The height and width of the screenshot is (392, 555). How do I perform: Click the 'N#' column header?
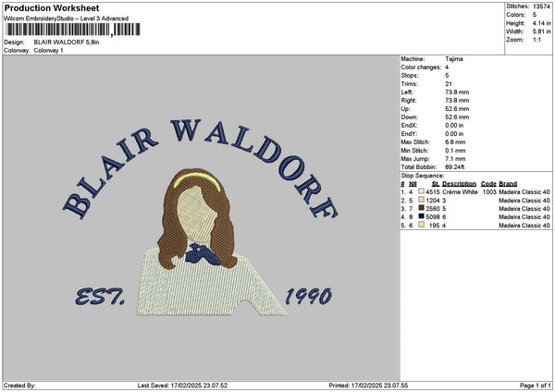[x=413, y=184]
